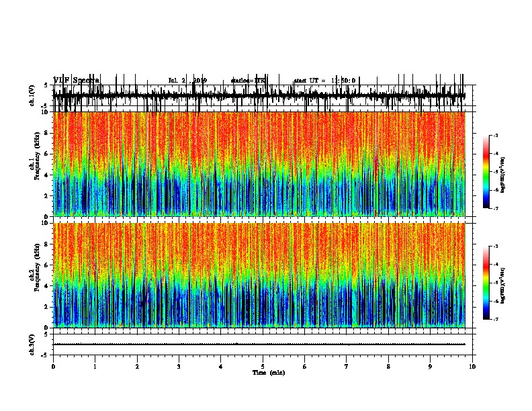This screenshot has height=411, width=532.
Task: Click the "Time (min)" axis title
Action: [269, 373]
